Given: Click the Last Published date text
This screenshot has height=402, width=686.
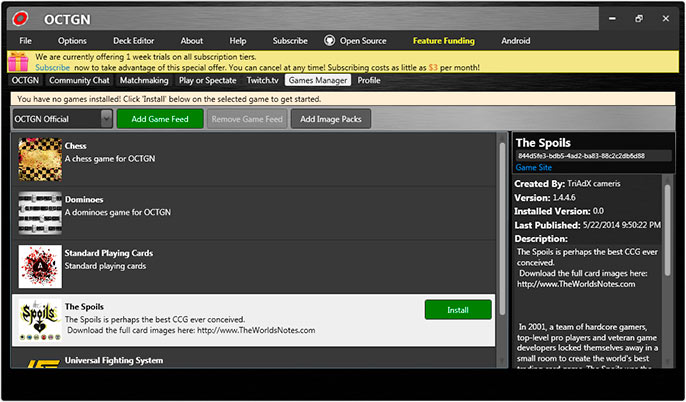Looking at the screenshot, I should click(x=622, y=225).
